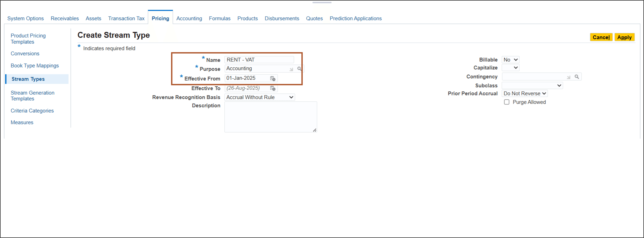Open the Quotes tab

[x=314, y=18]
